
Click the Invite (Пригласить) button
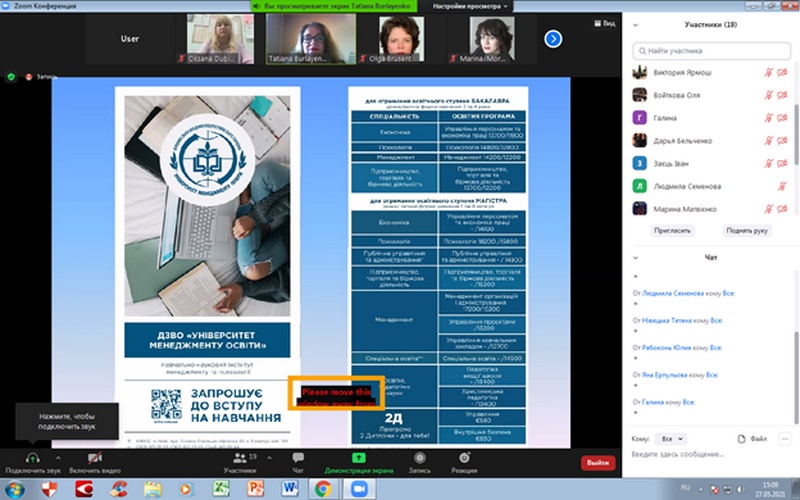point(673,229)
